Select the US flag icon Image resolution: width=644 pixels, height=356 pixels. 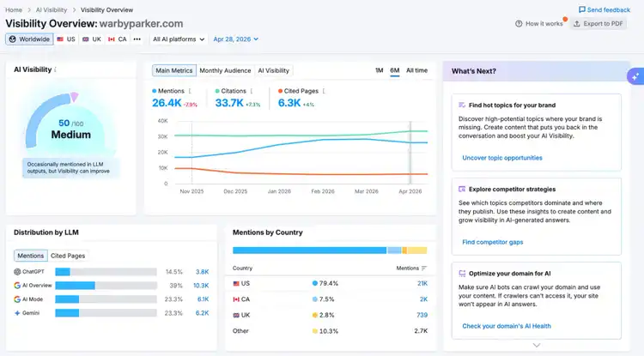(x=60, y=39)
